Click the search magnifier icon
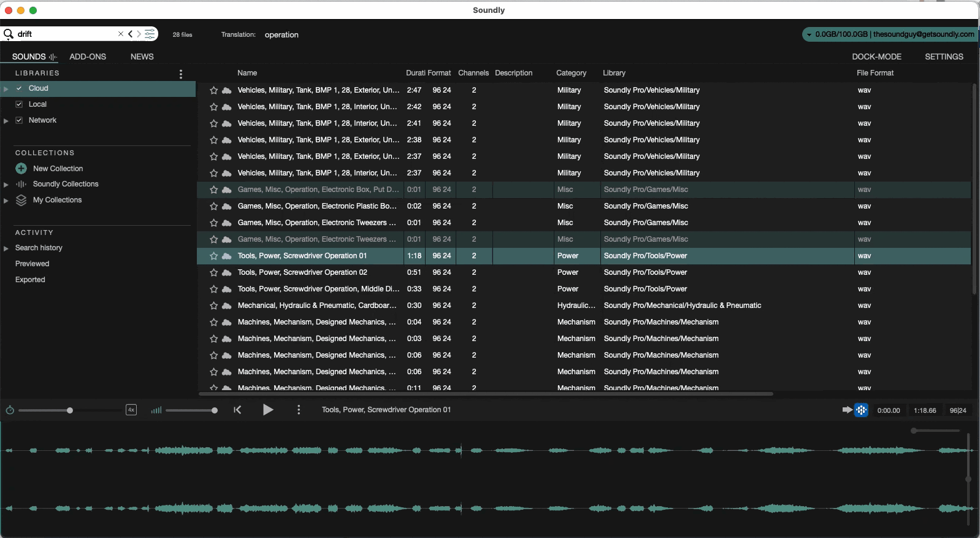This screenshot has height=538, width=980. click(x=8, y=33)
